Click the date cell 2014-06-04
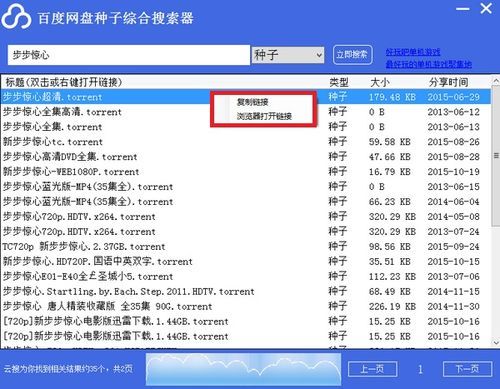Screen dimensions: 500x389 click(454, 202)
